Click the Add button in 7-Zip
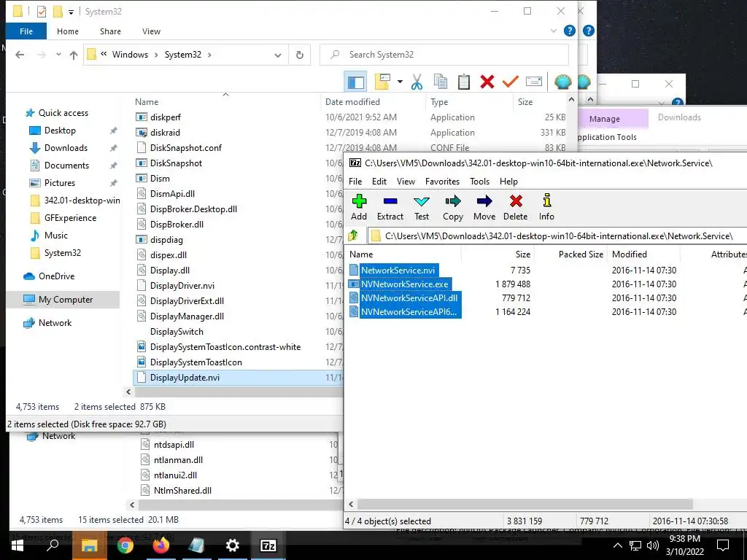Image resolution: width=747 pixels, height=560 pixels. point(359,208)
